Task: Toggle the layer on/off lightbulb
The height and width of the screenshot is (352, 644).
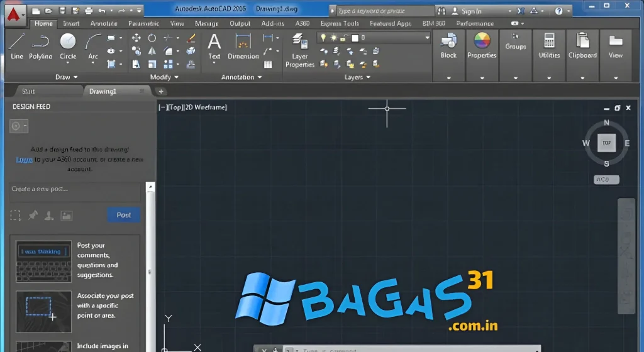Action: coord(323,38)
